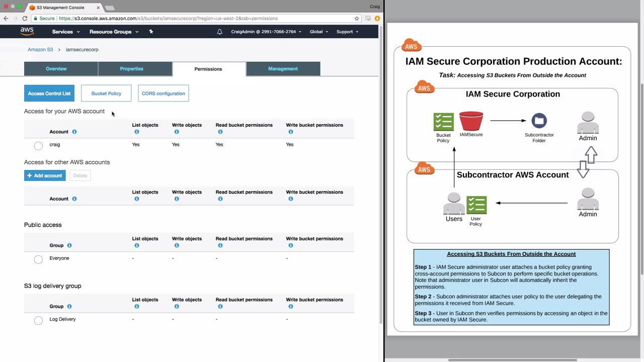Image resolution: width=644 pixels, height=362 pixels.
Task: Click the greyed-out Delete button
Action: (80, 175)
